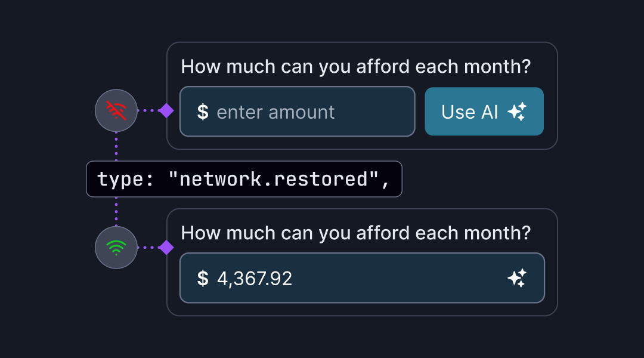Viewport: 644px width, 358px height.
Task: Click the enter amount placeholder field
Action: coord(297,112)
